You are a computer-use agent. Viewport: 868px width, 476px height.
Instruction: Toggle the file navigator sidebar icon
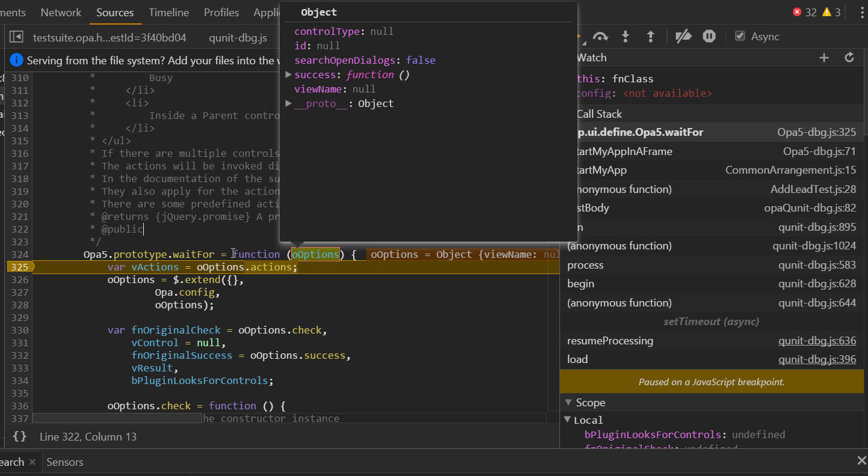[16, 37]
